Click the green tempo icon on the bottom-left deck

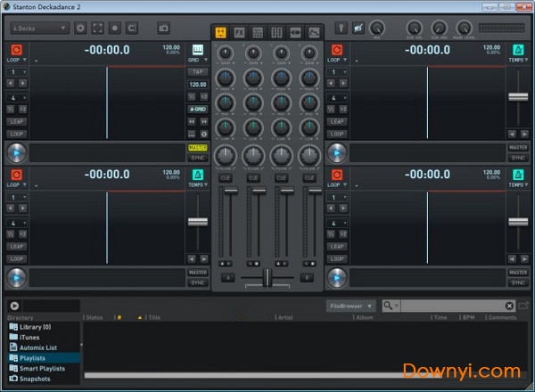point(197,173)
